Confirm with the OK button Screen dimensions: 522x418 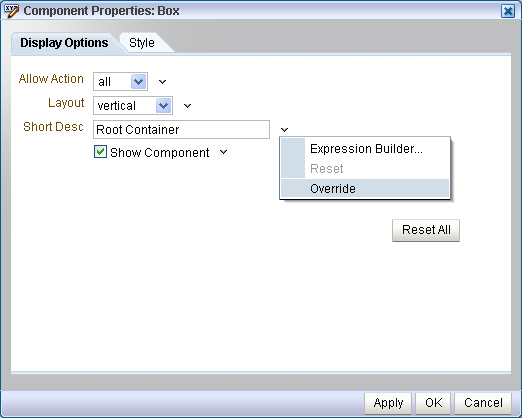433,403
